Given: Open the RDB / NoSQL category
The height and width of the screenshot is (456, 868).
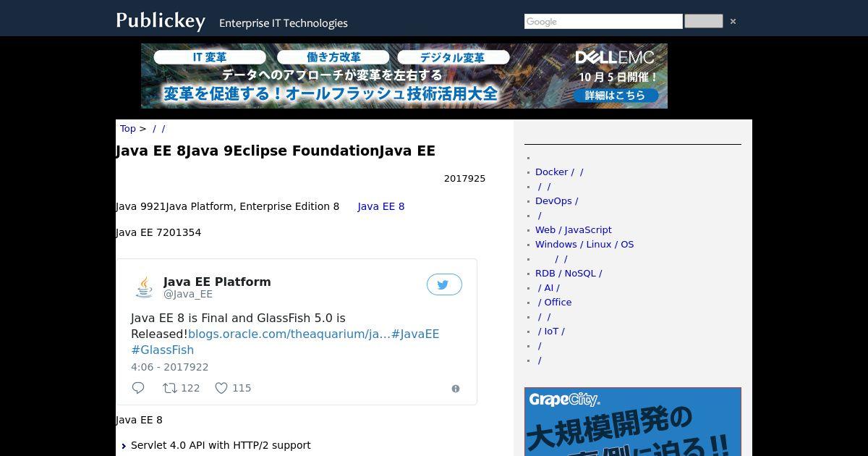Looking at the screenshot, I should (x=569, y=274).
